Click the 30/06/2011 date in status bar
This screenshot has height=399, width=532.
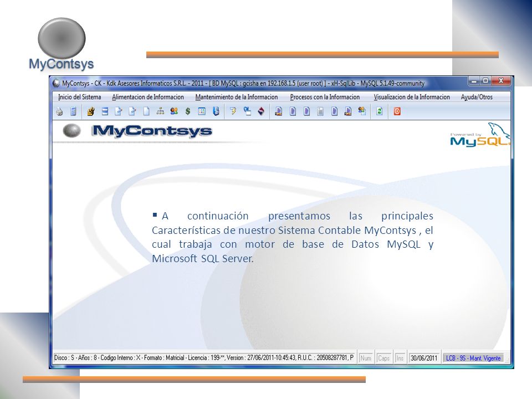pyautogui.click(x=424, y=358)
